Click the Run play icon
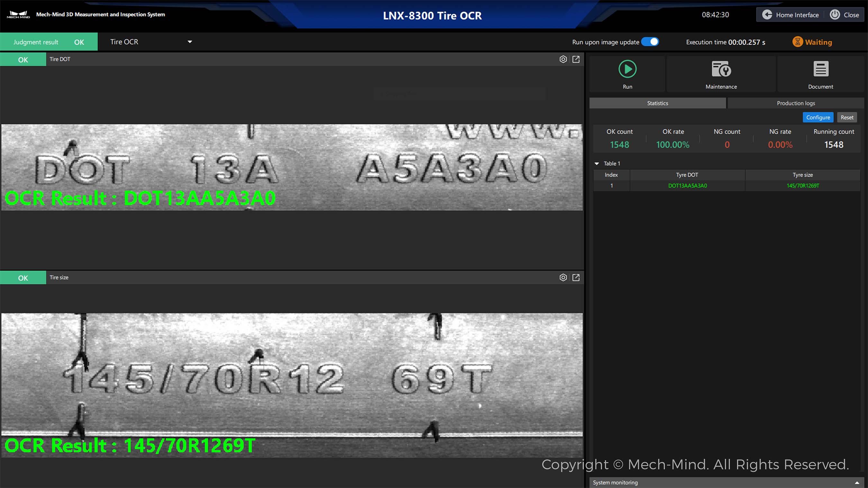 point(627,69)
